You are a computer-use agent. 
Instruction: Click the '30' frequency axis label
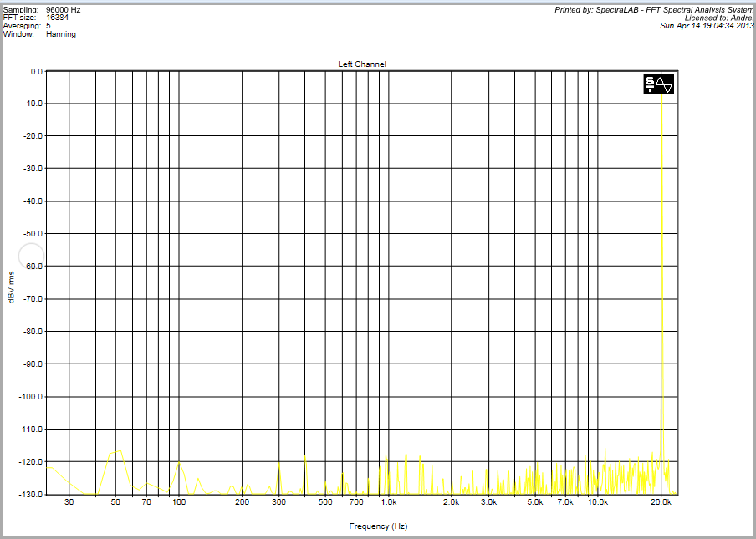point(69,502)
